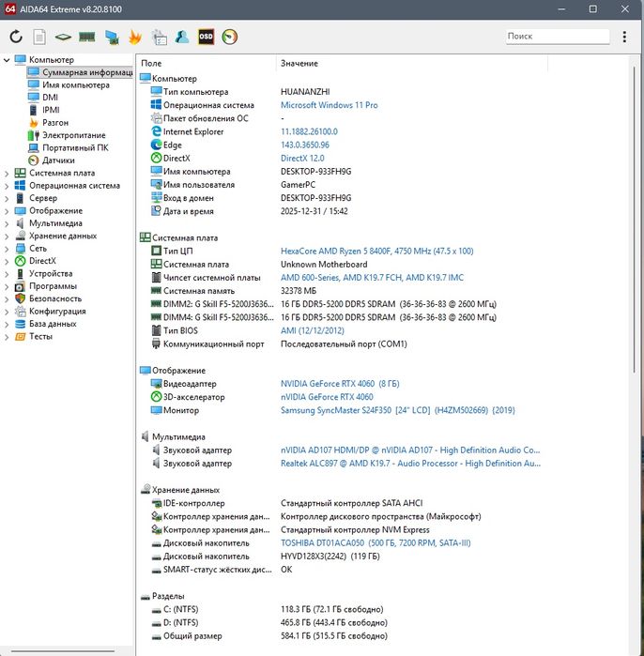Screen dimensions: 644x656
Task: Open the IPMI tree item
Action: tap(44, 110)
